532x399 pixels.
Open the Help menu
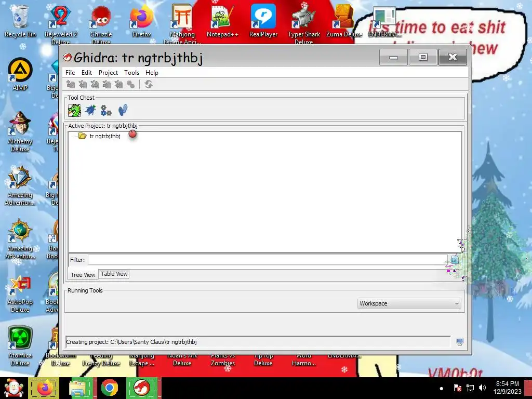coord(152,73)
